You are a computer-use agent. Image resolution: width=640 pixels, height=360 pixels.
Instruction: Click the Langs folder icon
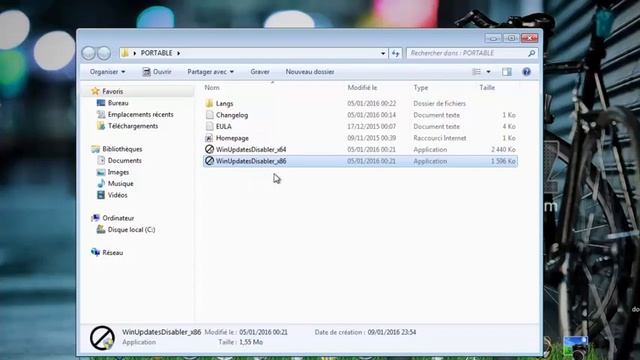point(209,103)
